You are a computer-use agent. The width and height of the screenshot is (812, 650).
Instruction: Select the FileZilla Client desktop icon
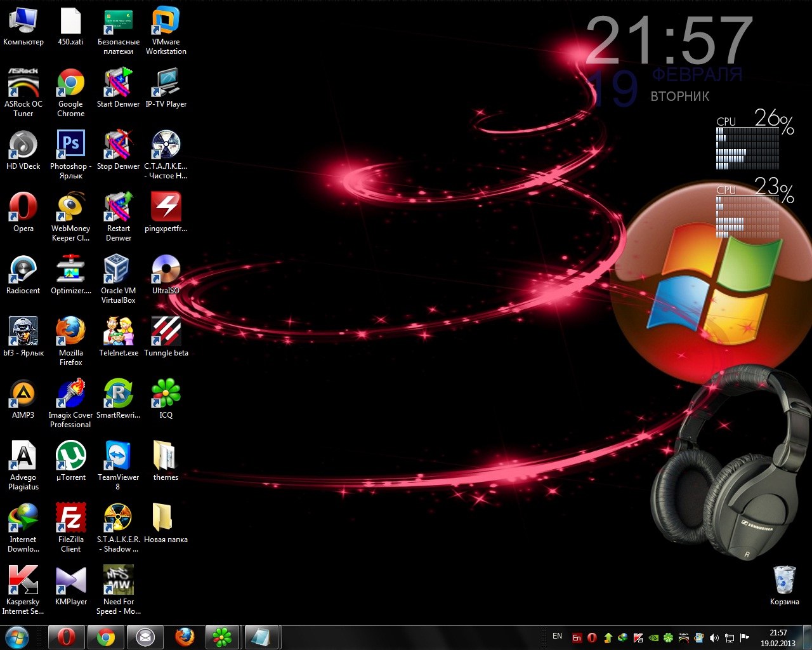70,519
